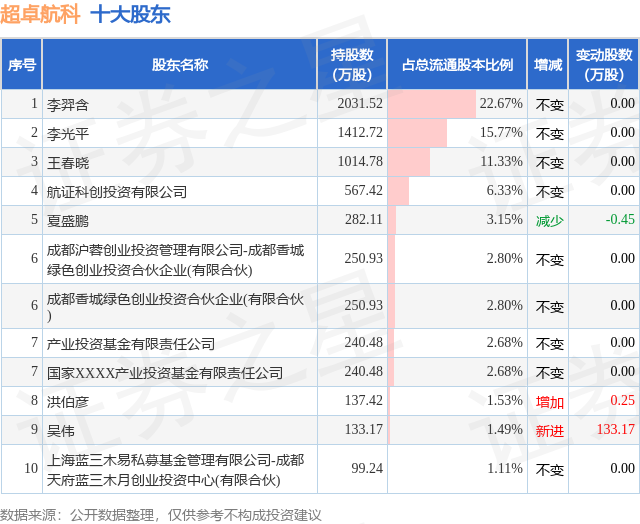Viewport: 640px width, 524px height.
Task: Click sequence number 10
Action: pos(31,468)
